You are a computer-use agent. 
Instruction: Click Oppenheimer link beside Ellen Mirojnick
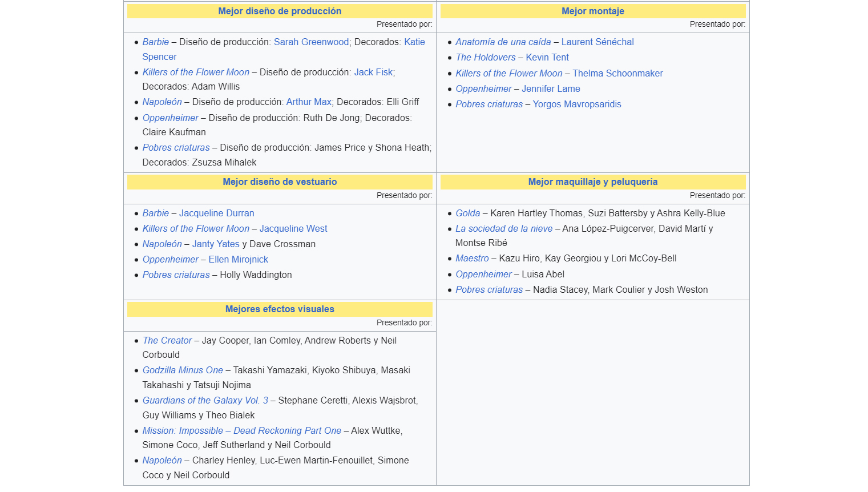tap(171, 259)
